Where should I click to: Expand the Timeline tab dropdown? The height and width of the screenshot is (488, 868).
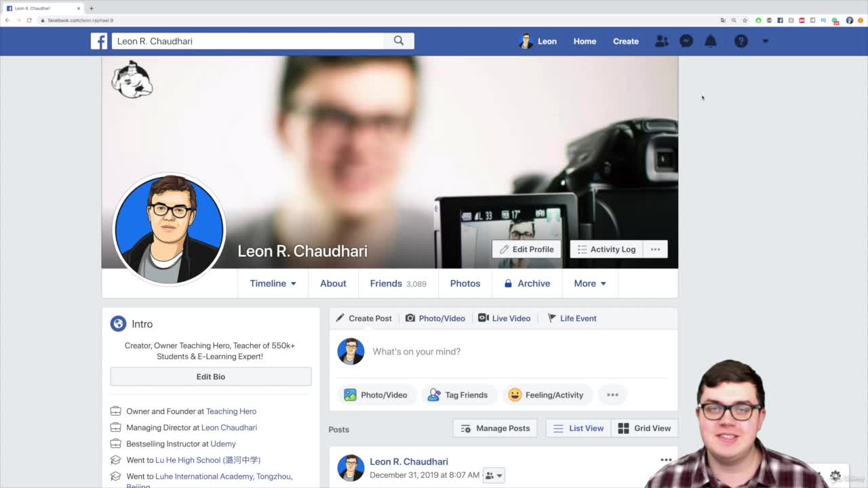point(273,283)
